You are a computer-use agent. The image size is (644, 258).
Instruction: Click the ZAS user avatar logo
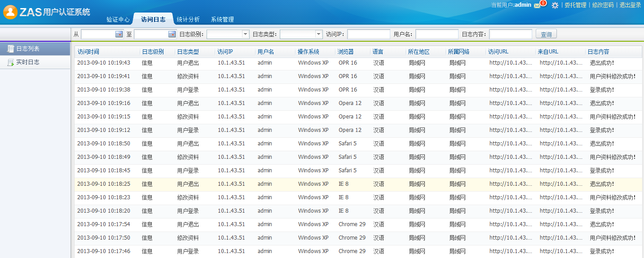tap(10, 12)
